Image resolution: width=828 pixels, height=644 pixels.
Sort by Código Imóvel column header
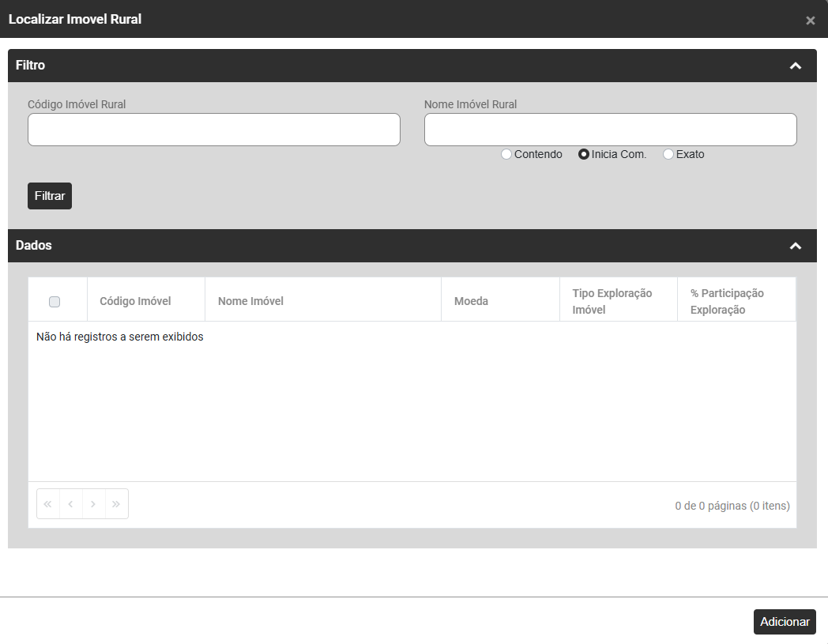tap(135, 301)
